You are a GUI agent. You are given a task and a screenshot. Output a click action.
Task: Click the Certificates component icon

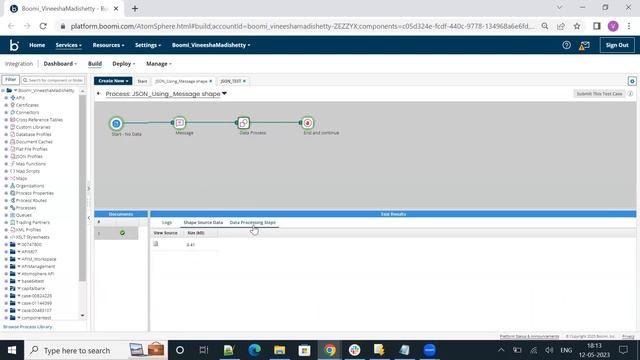point(13,105)
